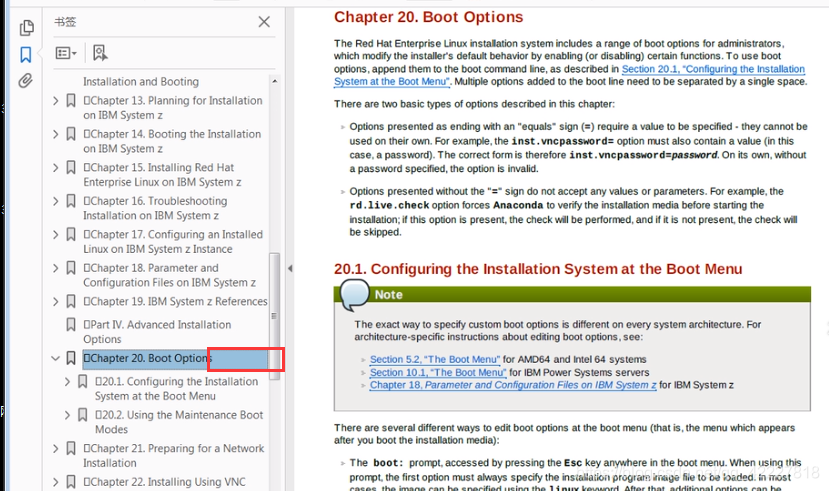Click bookmark icon beside Chapter 22
Image resolution: width=829 pixels, height=491 pixels.
(x=71, y=482)
